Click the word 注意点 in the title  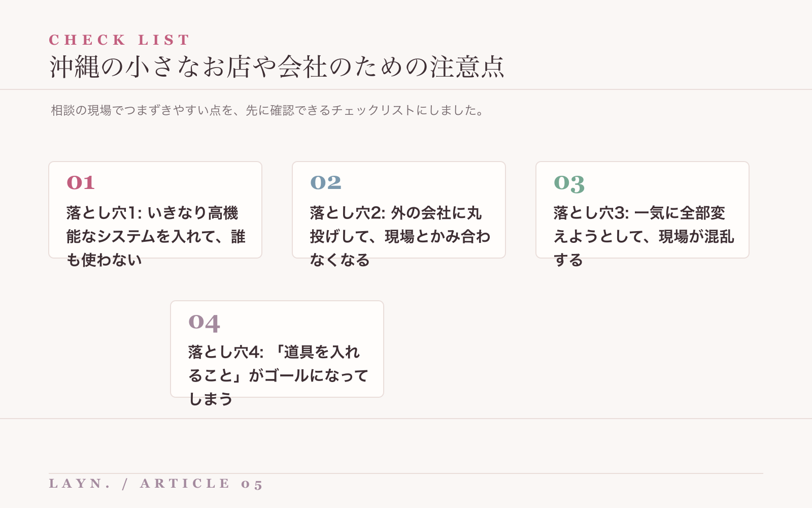tap(467, 67)
